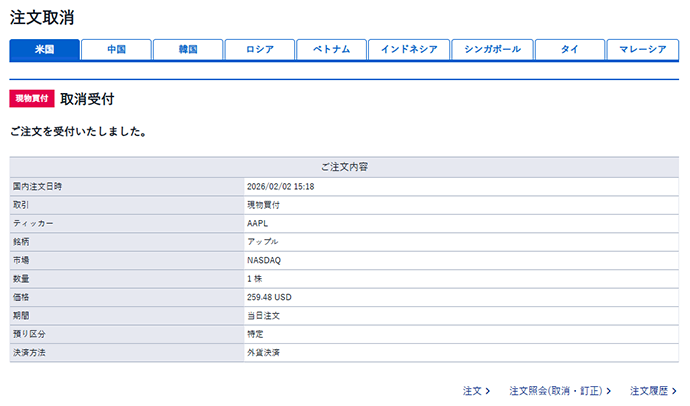The width and height of the screenshot is (690, 406).
Task: Select the ロシア tab
Action: pyautogui.click(x=259, y=50)
